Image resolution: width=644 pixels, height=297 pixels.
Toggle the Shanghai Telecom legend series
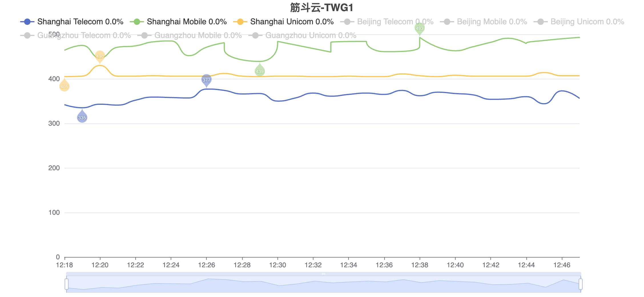pyautogui.click(x=72, y=22)
